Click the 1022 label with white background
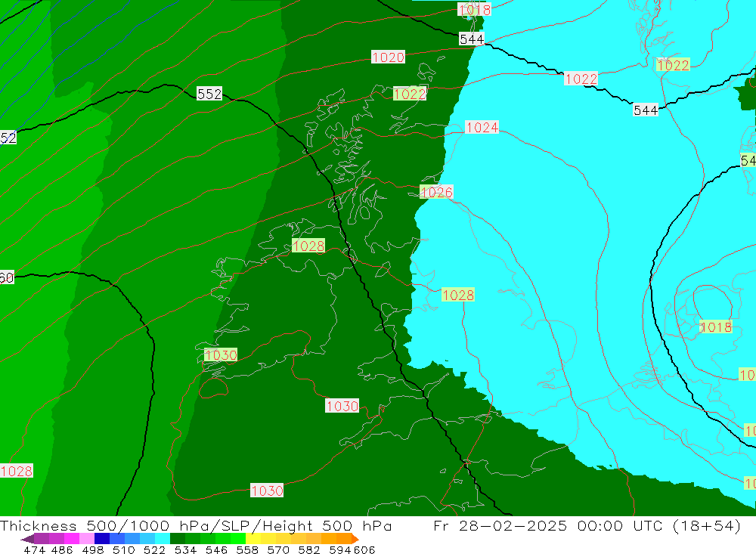 [x=581, y=79]
